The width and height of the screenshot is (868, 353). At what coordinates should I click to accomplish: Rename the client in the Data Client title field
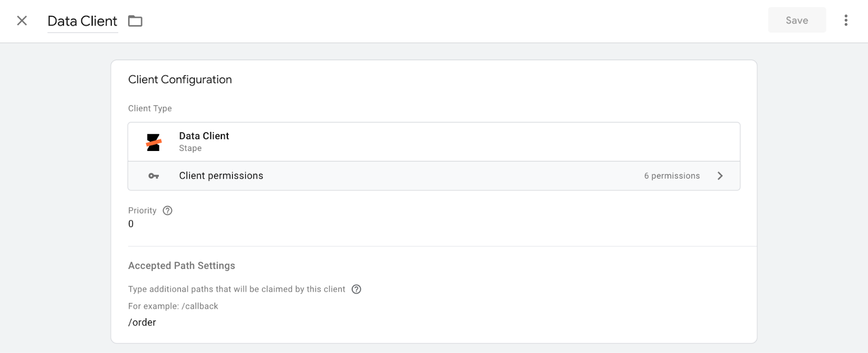click(x=82, y=21)
